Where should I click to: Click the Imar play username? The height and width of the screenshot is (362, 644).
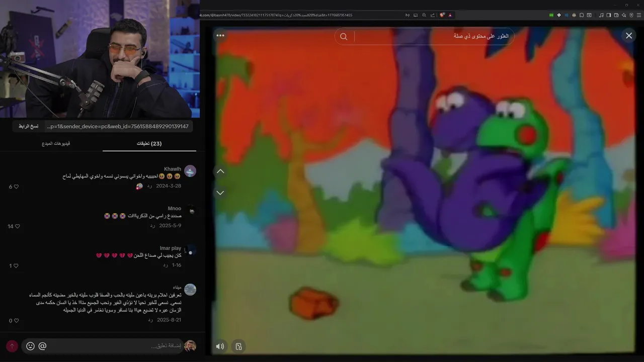pos(171,248)
